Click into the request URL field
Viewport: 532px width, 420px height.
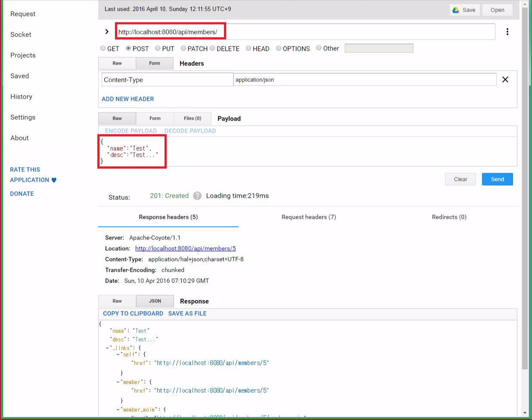coord(305,31)
